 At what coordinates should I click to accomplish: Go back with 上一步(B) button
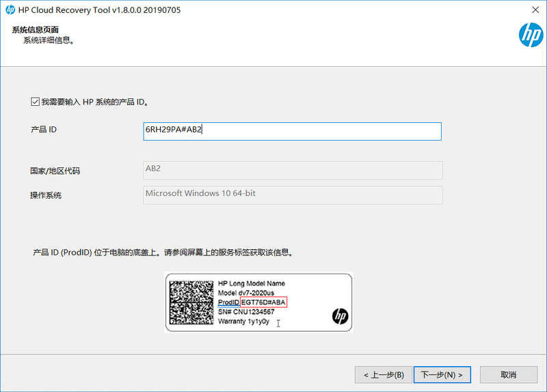pos(383,374)
